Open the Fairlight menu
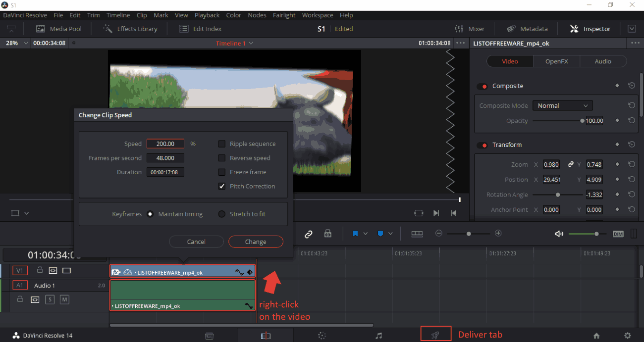644x342 pixels. coord(284,15)
